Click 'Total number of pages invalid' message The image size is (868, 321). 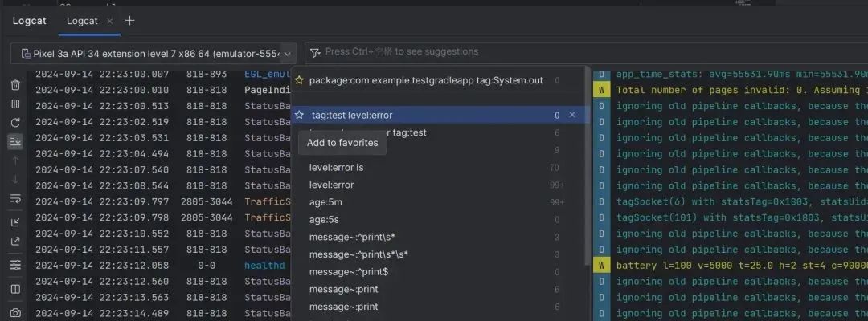[x=742, y=90]
